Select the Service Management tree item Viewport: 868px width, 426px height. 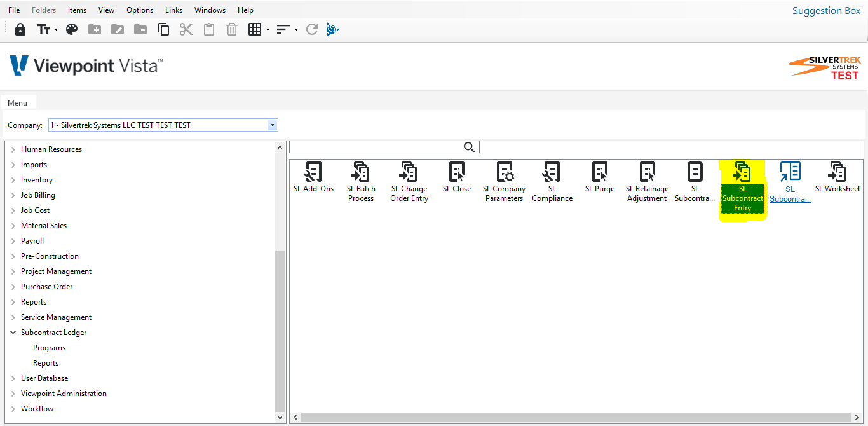[x=56, y=317]
